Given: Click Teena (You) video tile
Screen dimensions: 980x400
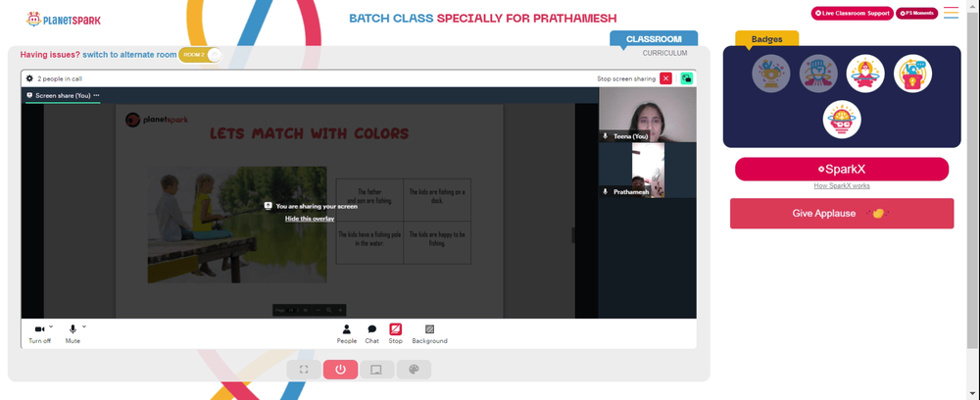Looking at the screenshot, I should pos(648,115).
